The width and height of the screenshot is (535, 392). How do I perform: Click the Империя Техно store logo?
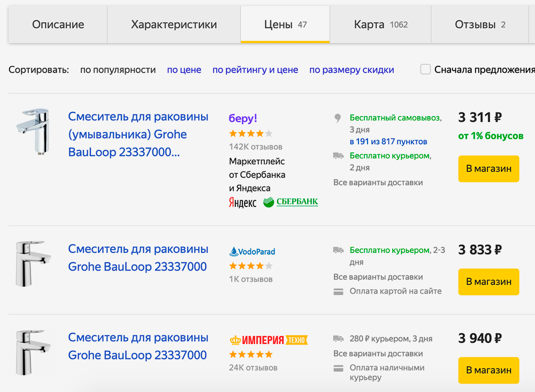[x=269, y=340]
